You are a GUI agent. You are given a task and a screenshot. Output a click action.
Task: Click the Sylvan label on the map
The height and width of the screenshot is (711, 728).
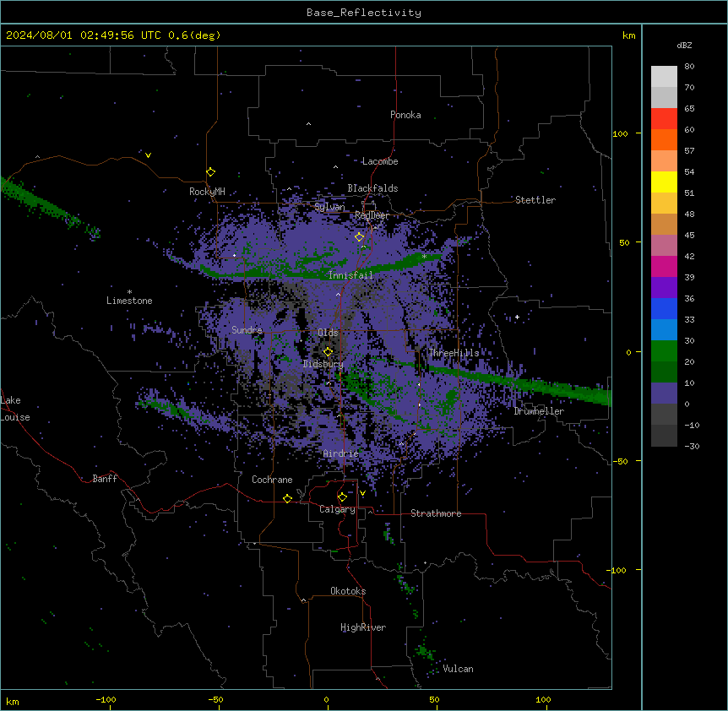tap(329, 207)
